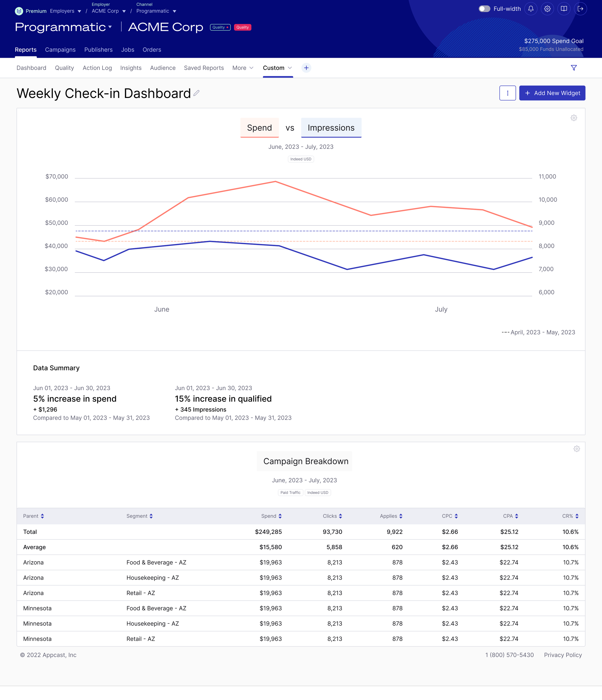Click the Add New Widget button
This screenshot has width=602, height=700.
pyautogui.click(x=552, y=93)
